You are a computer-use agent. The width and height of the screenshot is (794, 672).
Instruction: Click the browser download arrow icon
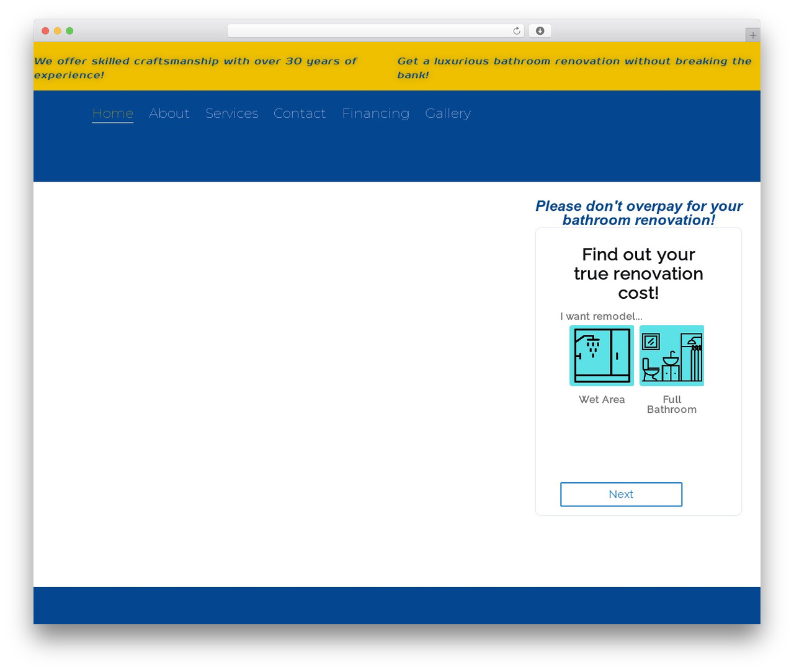coord(540,31)
